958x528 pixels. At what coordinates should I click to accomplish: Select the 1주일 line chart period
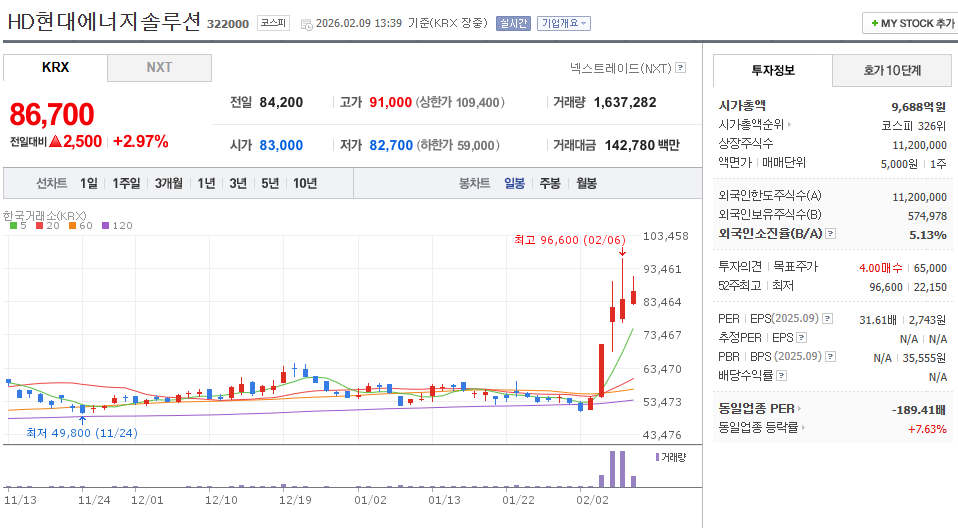coord(126,183)
